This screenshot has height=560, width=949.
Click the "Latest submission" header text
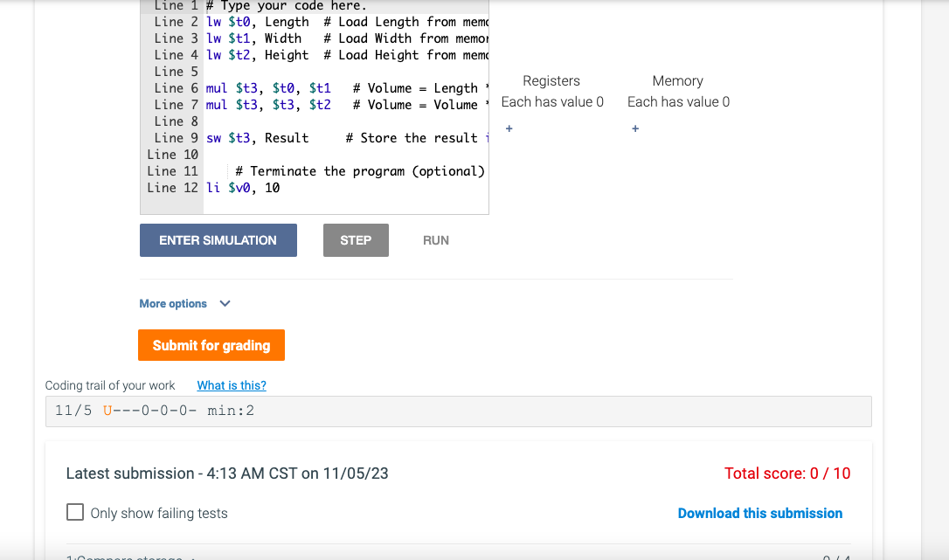[227, 473]
